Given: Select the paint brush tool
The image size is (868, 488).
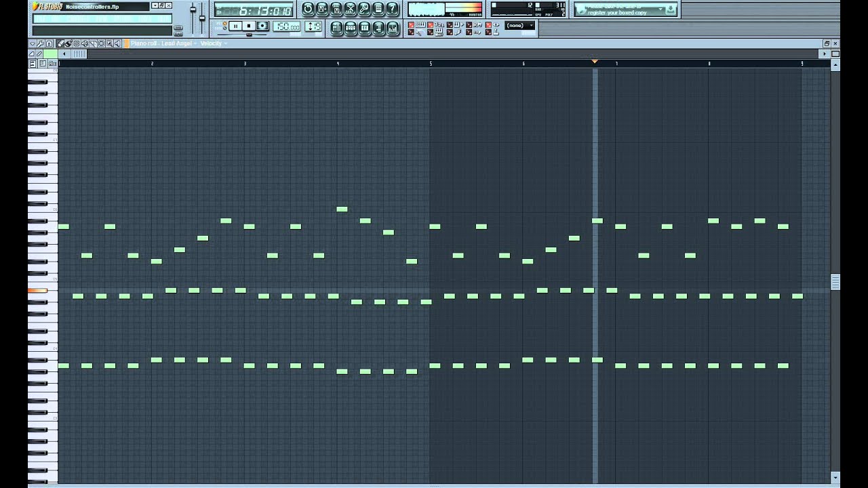Looking at the screenshot, I should click(68, 43).
